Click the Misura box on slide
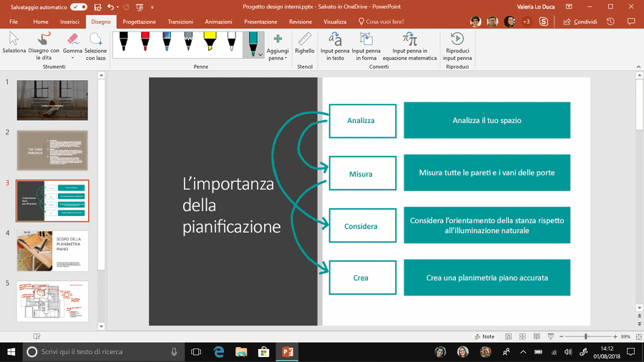The image size is (644, 362). click(362, 173)
